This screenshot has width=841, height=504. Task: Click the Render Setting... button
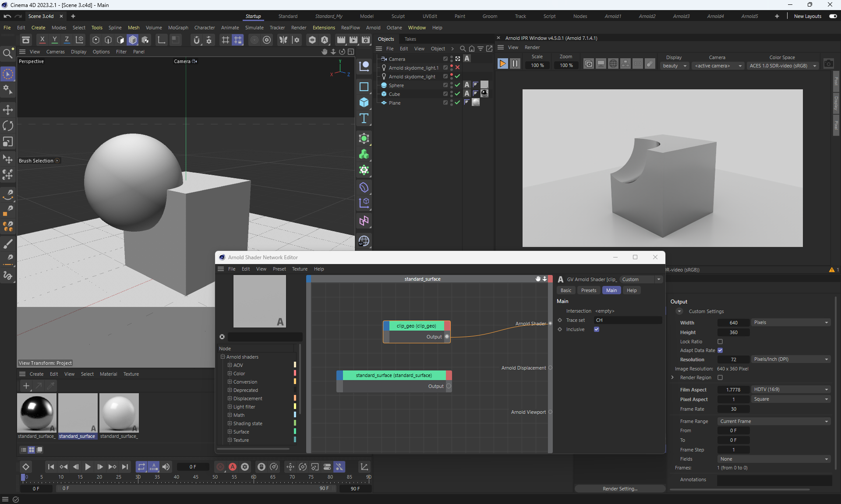pyautogui.click(x=620, y=489)
